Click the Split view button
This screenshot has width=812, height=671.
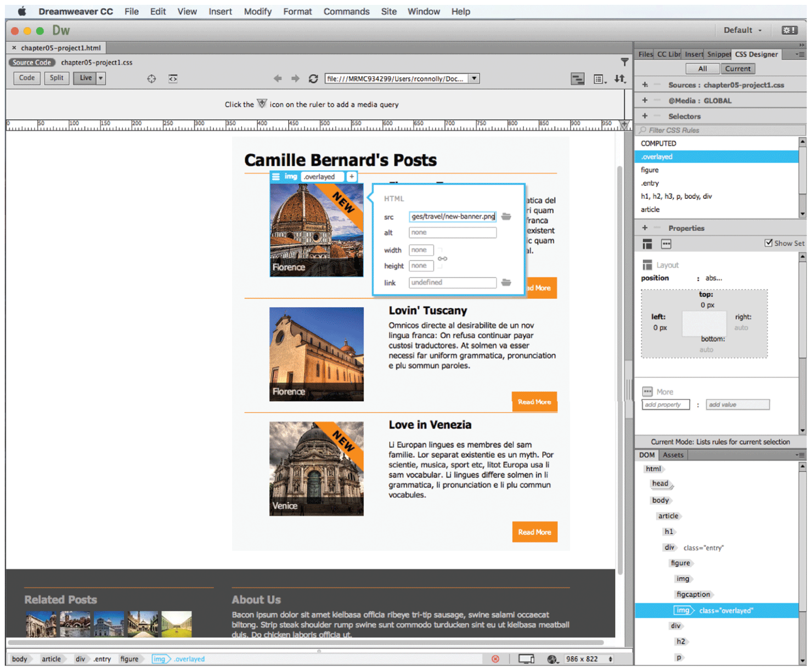[x=57, y=78]
